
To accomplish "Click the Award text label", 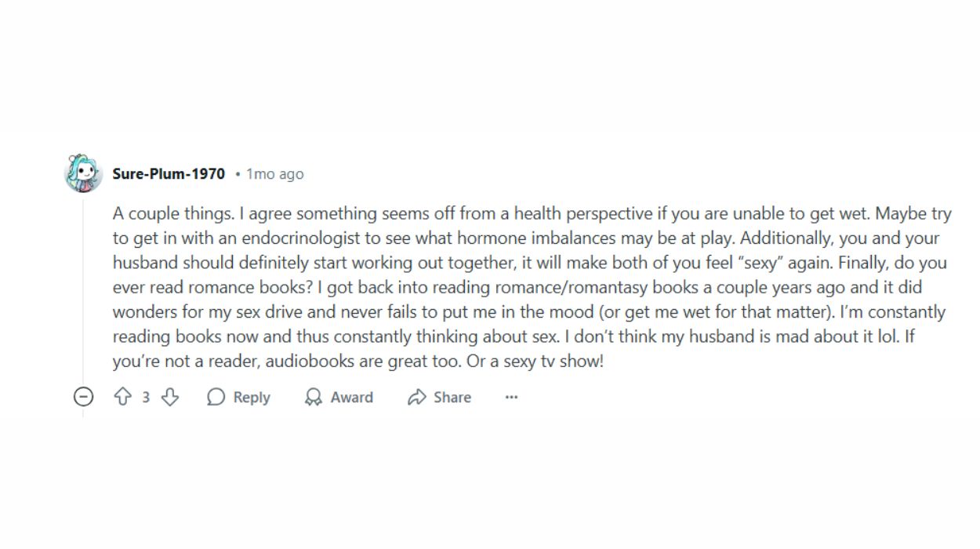I will 352,397.
